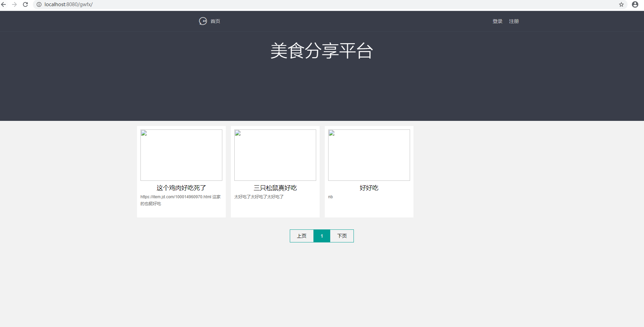This screenshot has width=644, height=327.
Task: Click the 上页 previous page button
Action: coord(301,236)
